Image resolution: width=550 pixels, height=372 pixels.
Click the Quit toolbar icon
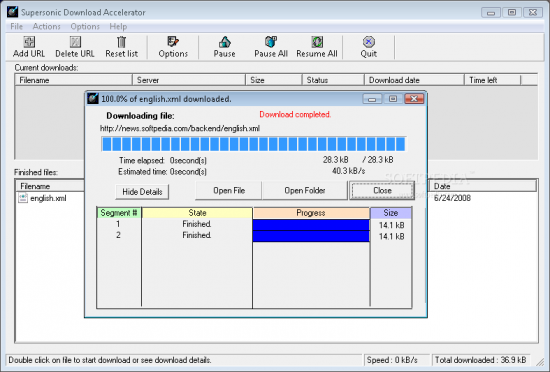click(369, 42)
